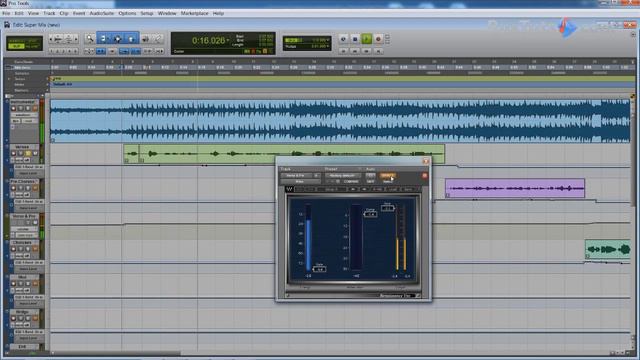Click the plugin Auto button
Screen dimensions: 640x360
[370, 176]
